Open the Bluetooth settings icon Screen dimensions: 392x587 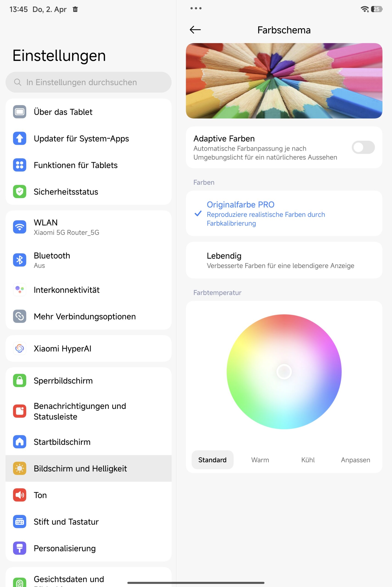click(19, 260)
